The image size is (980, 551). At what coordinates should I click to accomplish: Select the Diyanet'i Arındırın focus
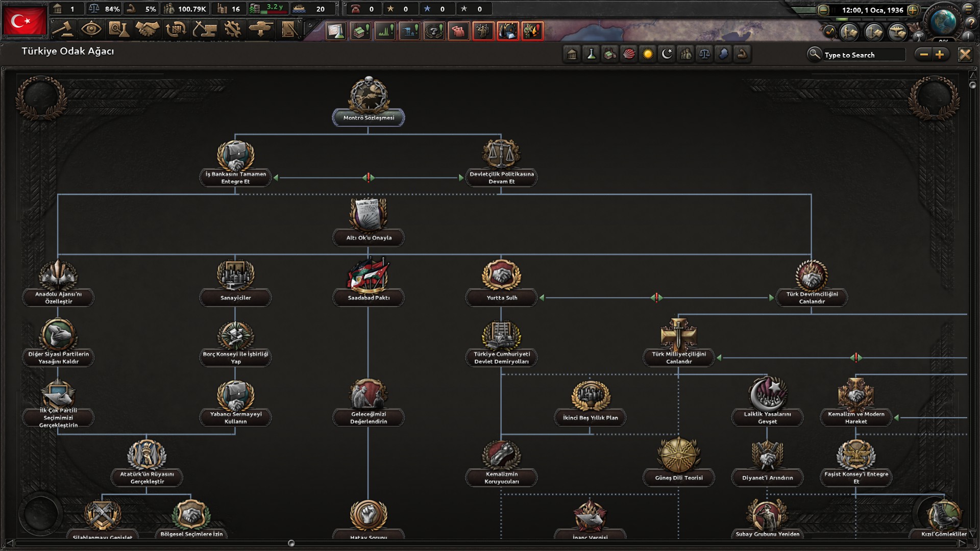click(x=767, y=462)
